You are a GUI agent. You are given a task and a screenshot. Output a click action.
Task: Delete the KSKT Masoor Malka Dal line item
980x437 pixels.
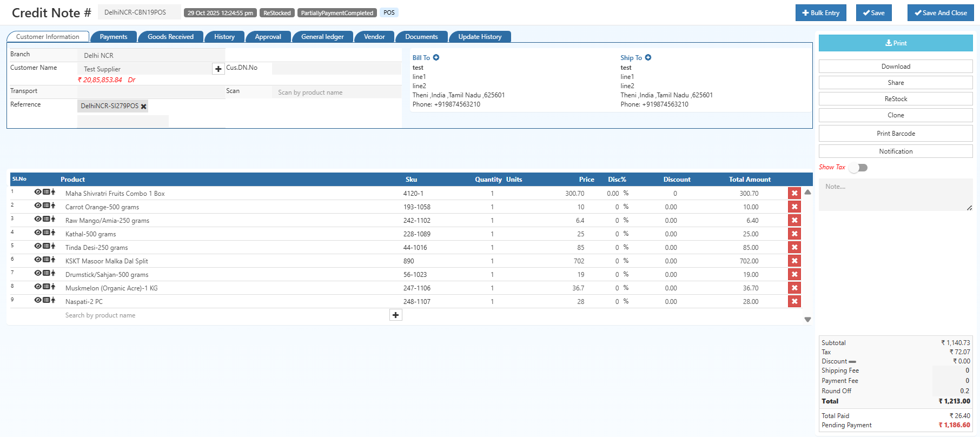tap(794, 261)
